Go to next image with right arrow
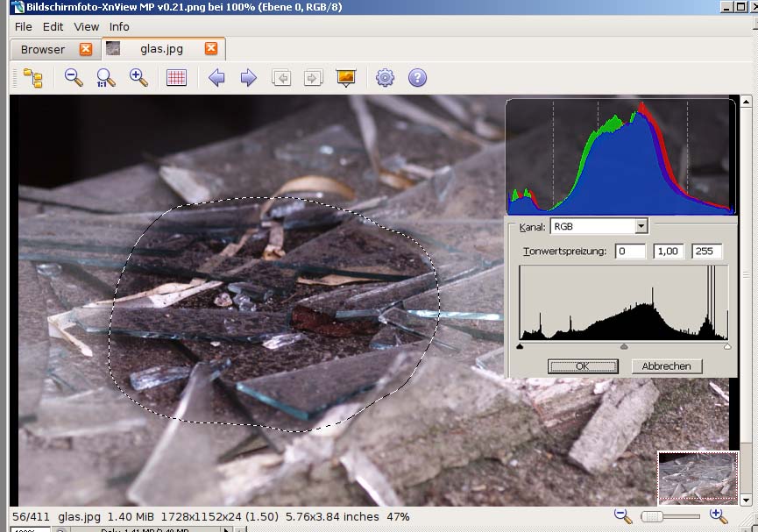Screen dimensions: 758x532 click(249, 77)
